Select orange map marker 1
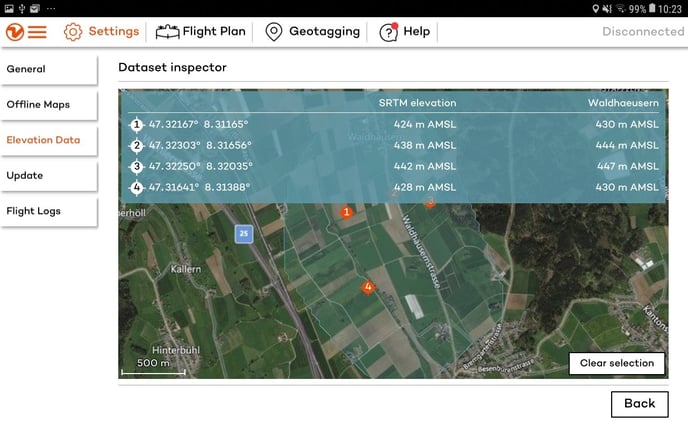688x430 pixels. pyautogui.click(x=347, y=212)
